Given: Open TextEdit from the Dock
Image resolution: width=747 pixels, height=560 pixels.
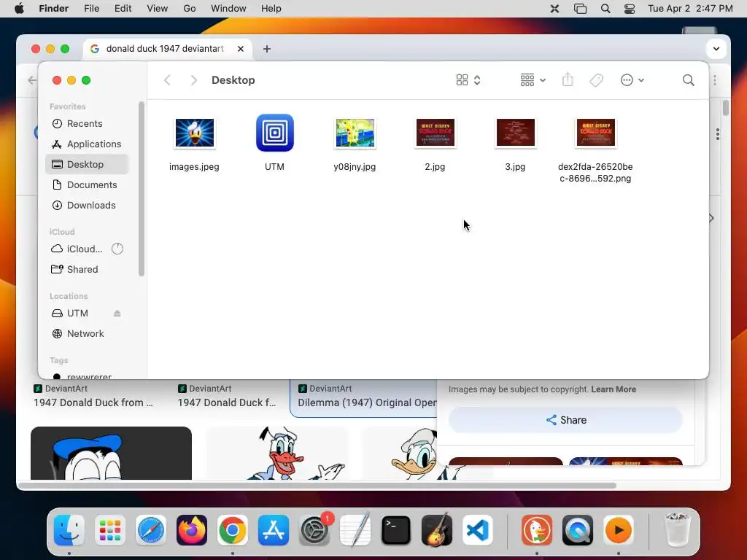Looking at the screenshot, I should 355,529.
